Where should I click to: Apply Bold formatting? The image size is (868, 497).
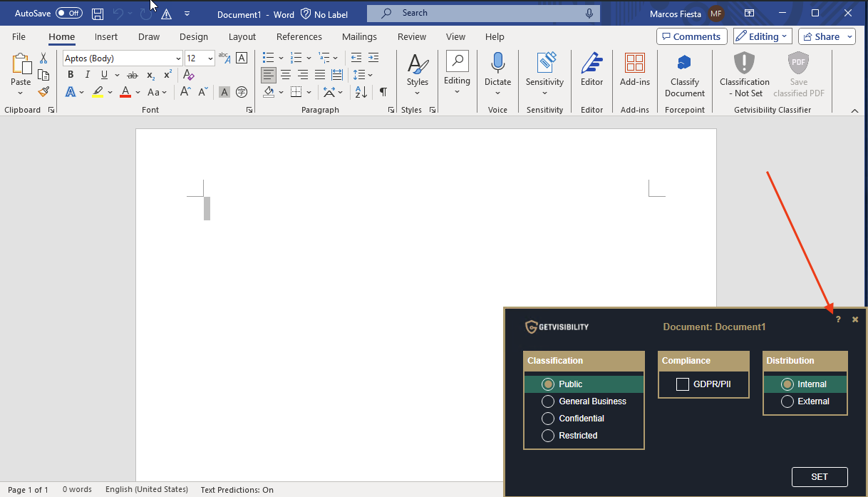coord(71,75)
